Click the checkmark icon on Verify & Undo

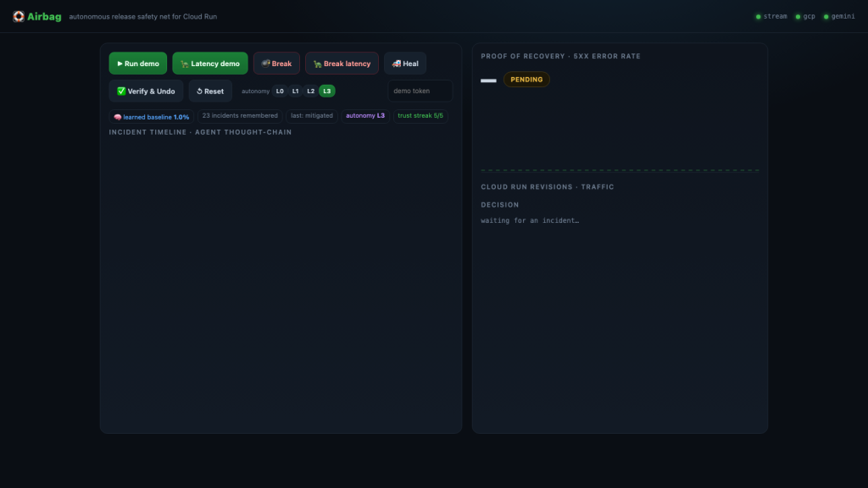tap(121, 91)
